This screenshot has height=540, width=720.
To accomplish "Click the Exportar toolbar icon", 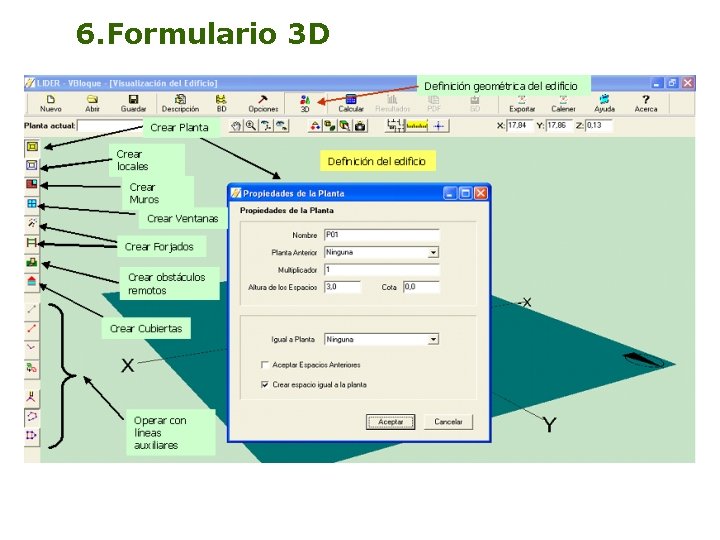I will coord(522,103).
